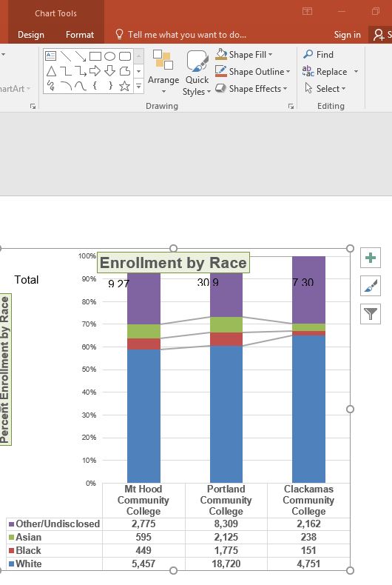The image size is (392, 585).
Task: Select the Elbow Connector shape
Action: (66, 71)
